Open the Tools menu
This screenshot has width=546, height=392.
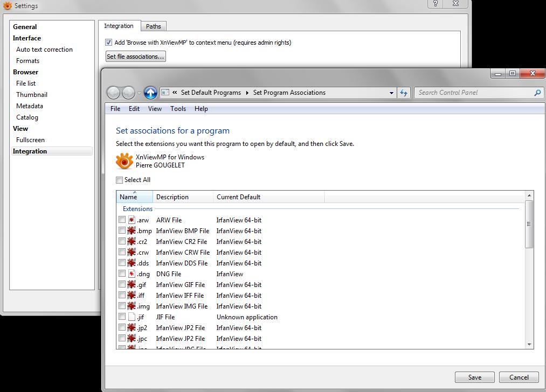coord(178,109)
